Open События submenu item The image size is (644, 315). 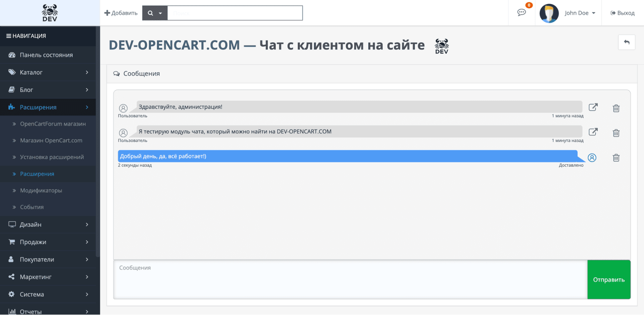tap(48, 207)
